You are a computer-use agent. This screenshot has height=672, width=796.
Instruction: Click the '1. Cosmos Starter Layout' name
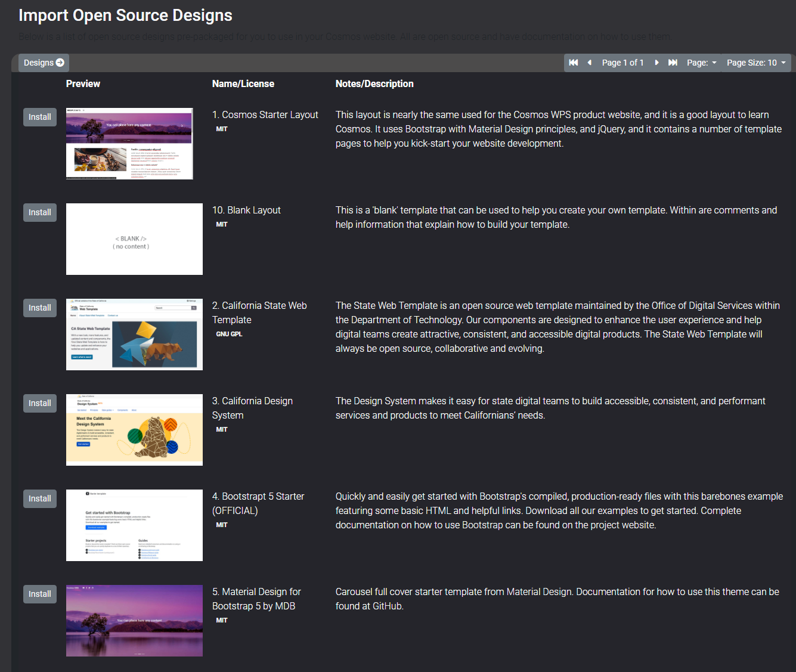pos(265,114)
